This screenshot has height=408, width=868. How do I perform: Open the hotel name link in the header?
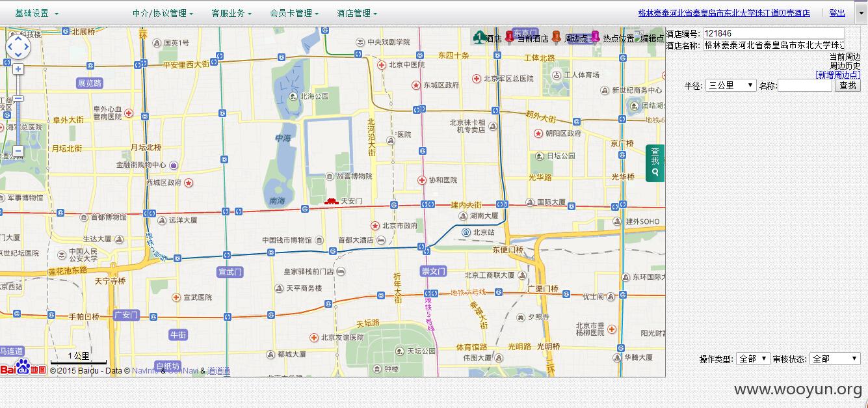click(x=724, y=13)
